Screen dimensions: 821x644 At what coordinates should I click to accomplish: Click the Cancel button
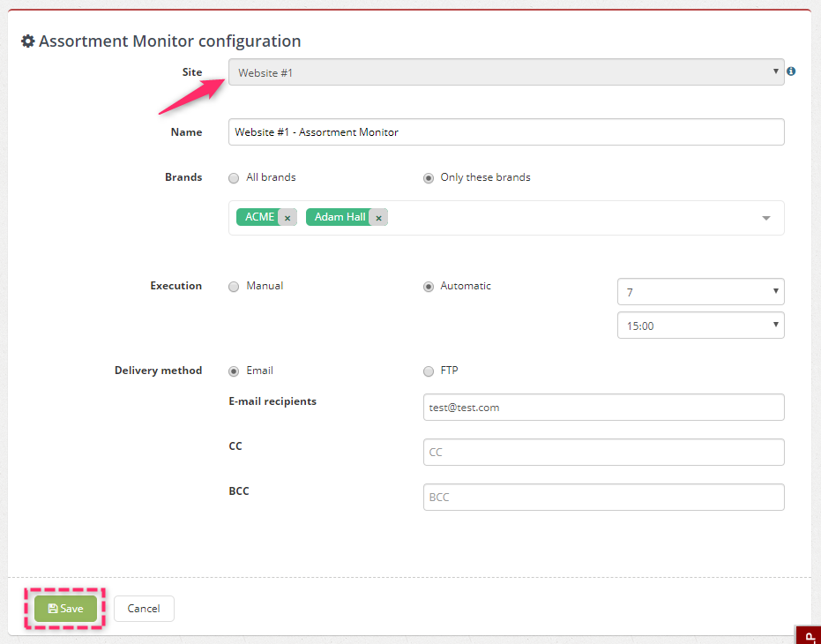click(x=144, y=609)
